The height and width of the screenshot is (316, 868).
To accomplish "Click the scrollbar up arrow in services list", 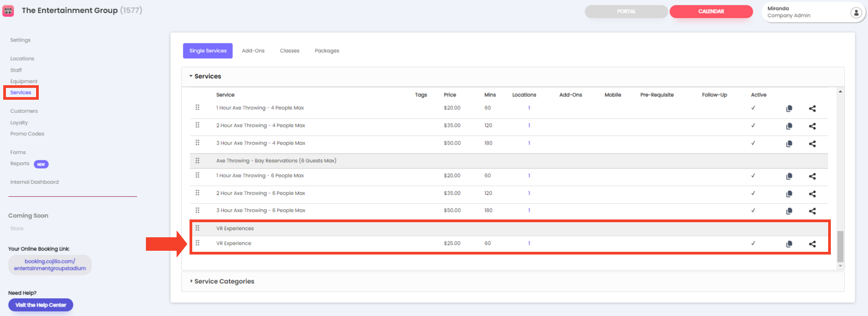I will [x=841, y=92].
